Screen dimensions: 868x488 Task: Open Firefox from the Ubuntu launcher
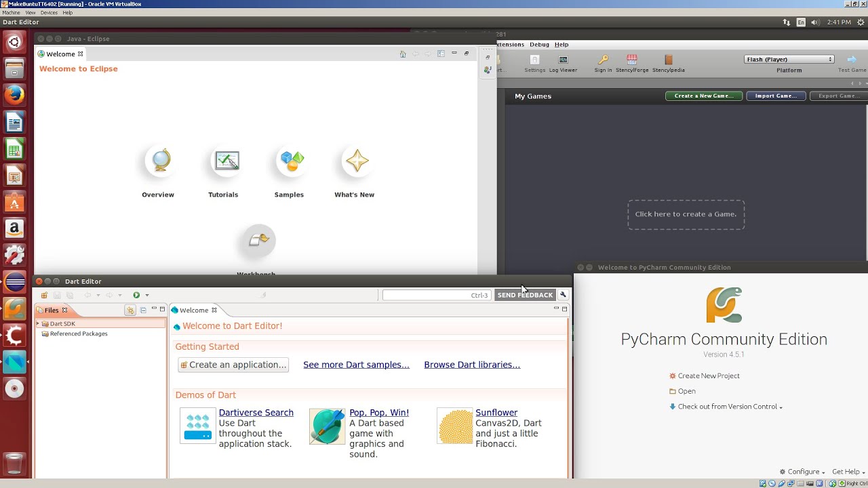coord(14,94)
